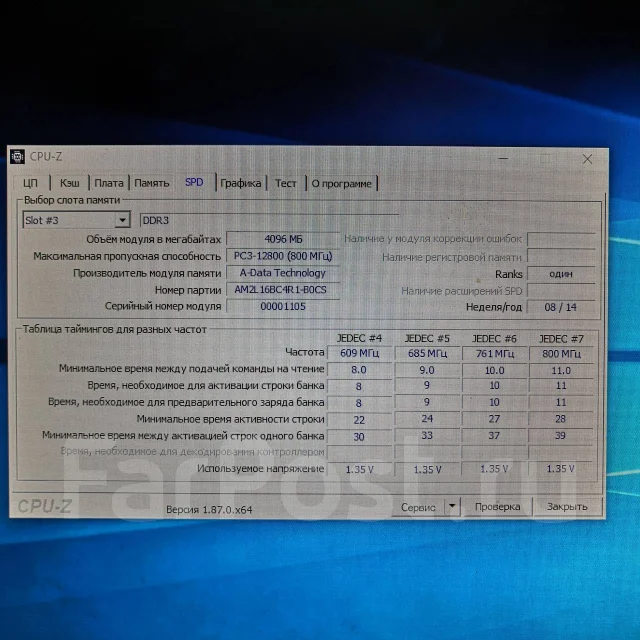Click the Используемое напряжение row label
Screen dimensions: 640x640
[x=261, y=469]
